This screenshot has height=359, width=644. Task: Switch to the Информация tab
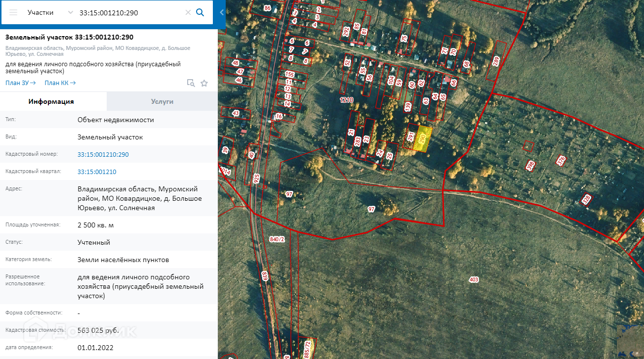(x=53, y=101)
